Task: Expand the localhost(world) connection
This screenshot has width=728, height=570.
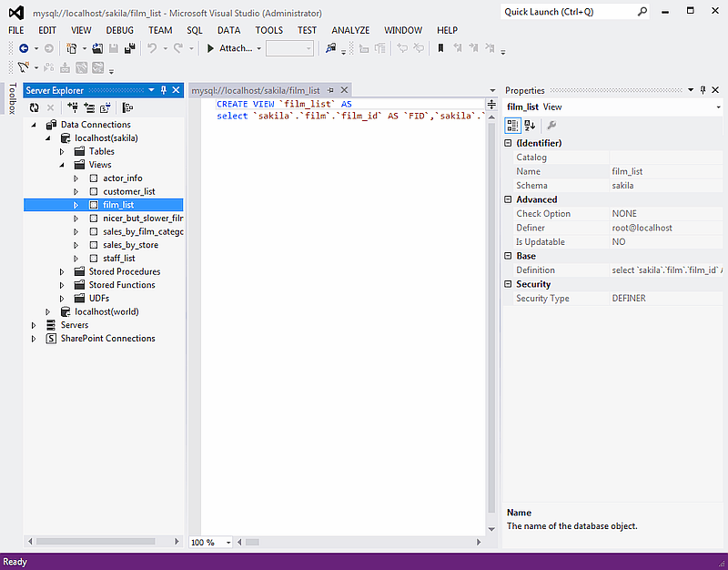Action: (x=48, y=311)
